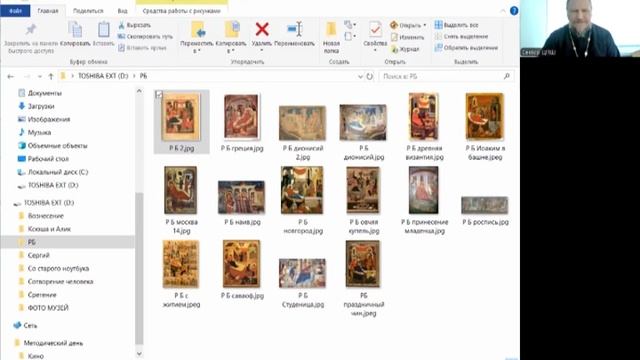The image size is (640, 360).
Task: Select Р Б роспись.jpg file
Action: coord(485,210)
